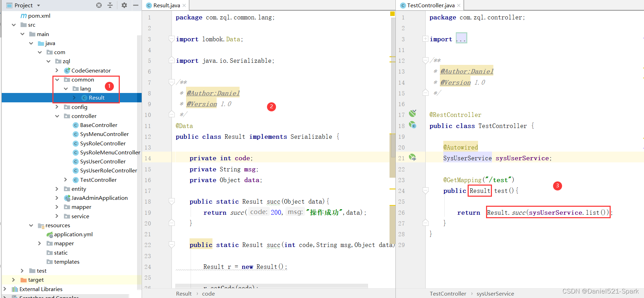The width and height of the screenshot is (644, 298).
Task: Expand the CodeGenerator class node
Action: [57, 70]
